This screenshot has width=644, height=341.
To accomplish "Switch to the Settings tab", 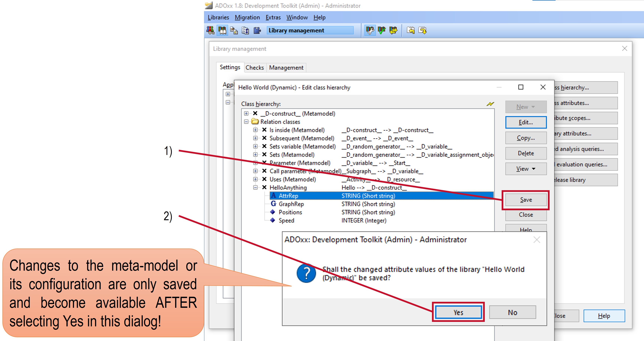I will 230,67.
